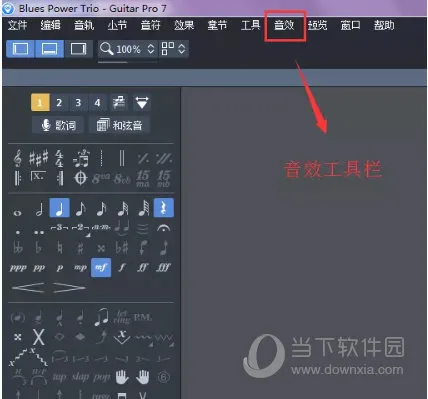The width and height of the screenshot is (428, 399).
Task: Open the page layout view dropdown
Action: (173, 49)
